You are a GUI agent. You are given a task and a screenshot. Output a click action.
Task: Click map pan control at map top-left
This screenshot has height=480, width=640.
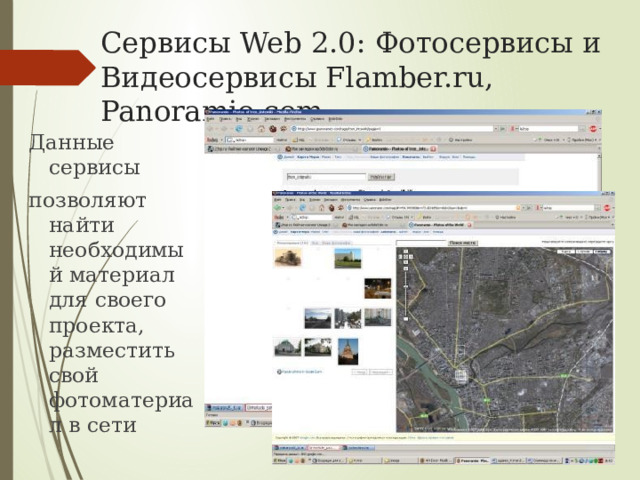pyautogui.click(x=405, y=257)
